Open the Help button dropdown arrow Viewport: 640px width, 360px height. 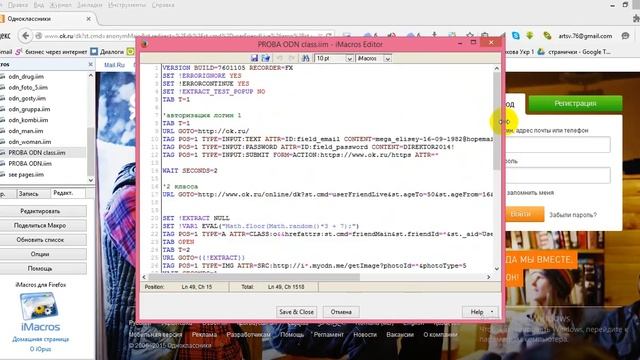493,312
